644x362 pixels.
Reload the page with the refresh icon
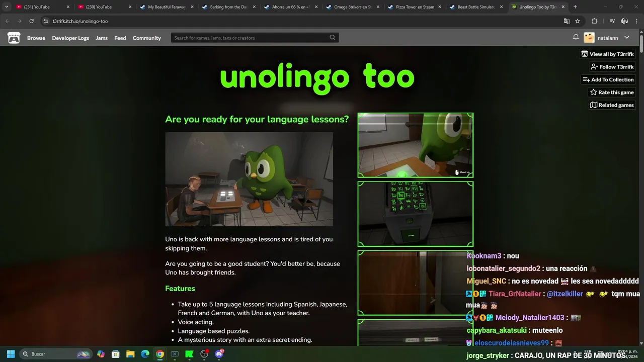click(x=31, y=21)
